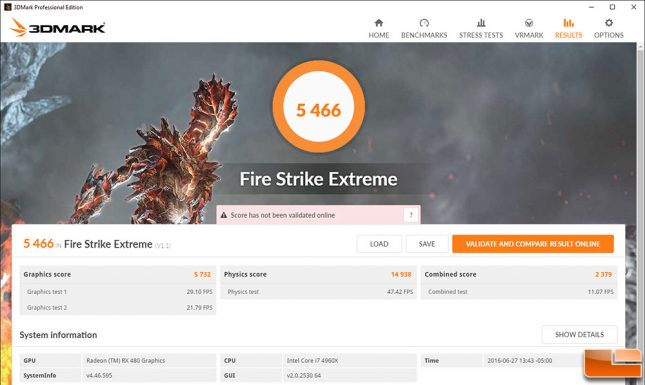645x385 pixels.
Task: Select the Physics test row
Action: (x=318, y=292)
